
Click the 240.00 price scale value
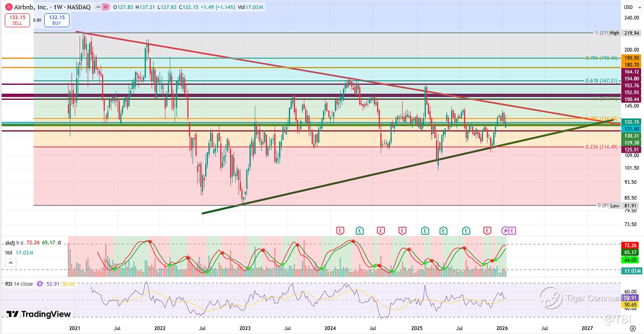(631, 18)
